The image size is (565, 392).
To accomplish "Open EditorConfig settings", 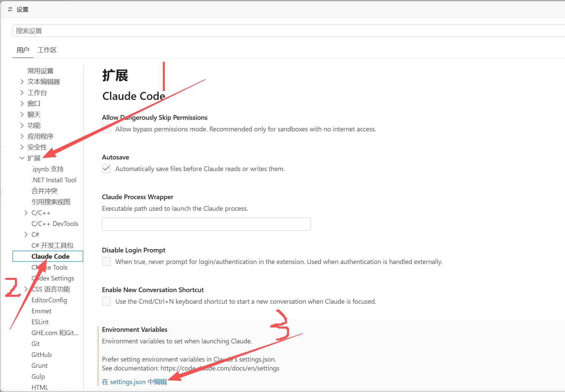I will (x=49, y=300).
